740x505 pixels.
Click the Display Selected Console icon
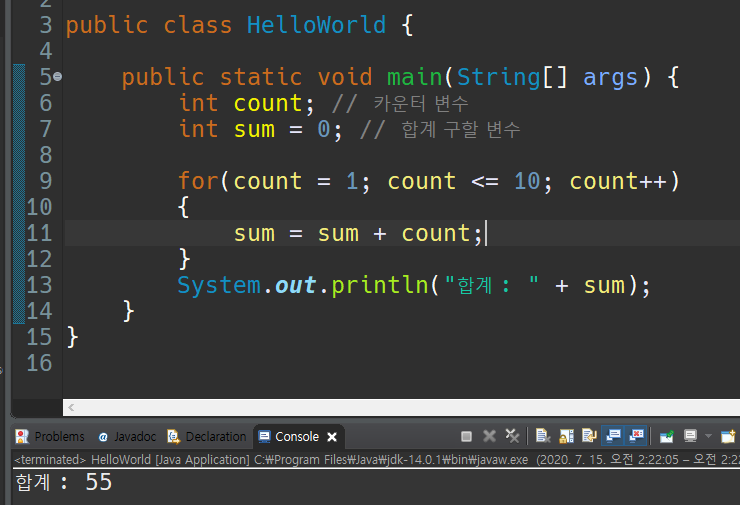pos(690,436)
